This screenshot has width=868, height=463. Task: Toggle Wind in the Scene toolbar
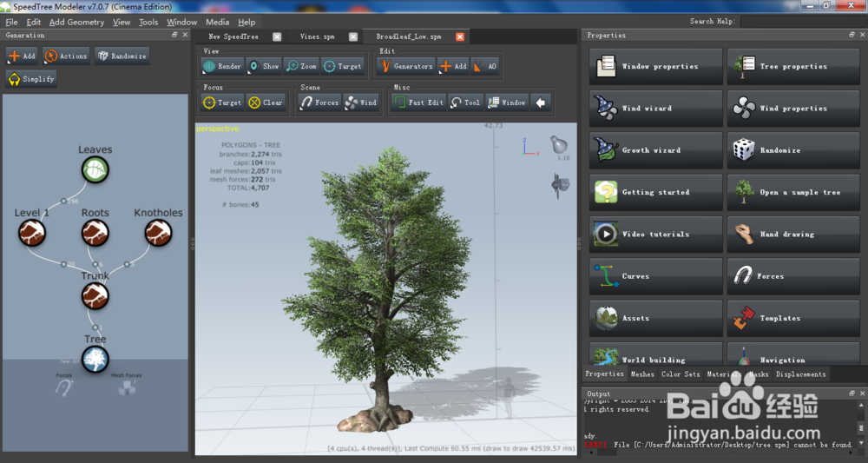tap(360, 103)
